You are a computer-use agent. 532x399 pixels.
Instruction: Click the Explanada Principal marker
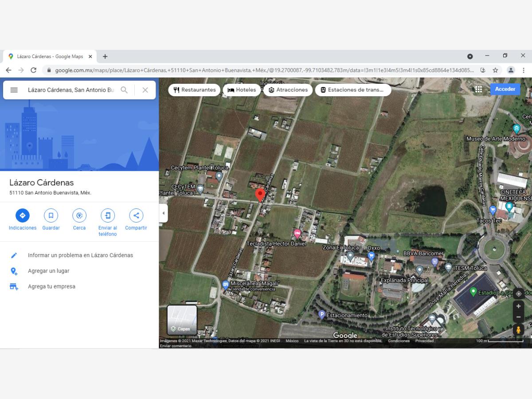click(x=419, y=270)
